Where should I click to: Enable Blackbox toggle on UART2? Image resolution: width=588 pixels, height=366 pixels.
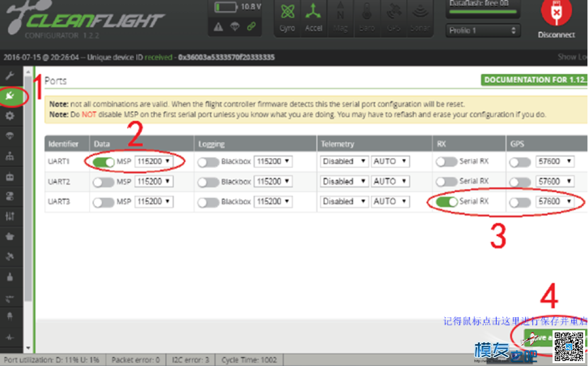[x=208, y=182]
